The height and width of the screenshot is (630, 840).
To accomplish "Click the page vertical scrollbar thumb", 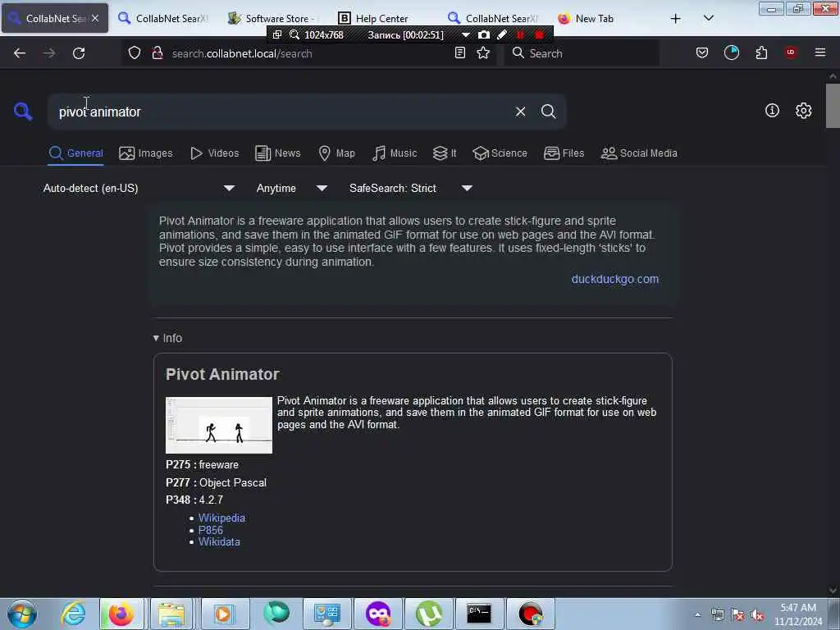I will click(x=833, y=106).
